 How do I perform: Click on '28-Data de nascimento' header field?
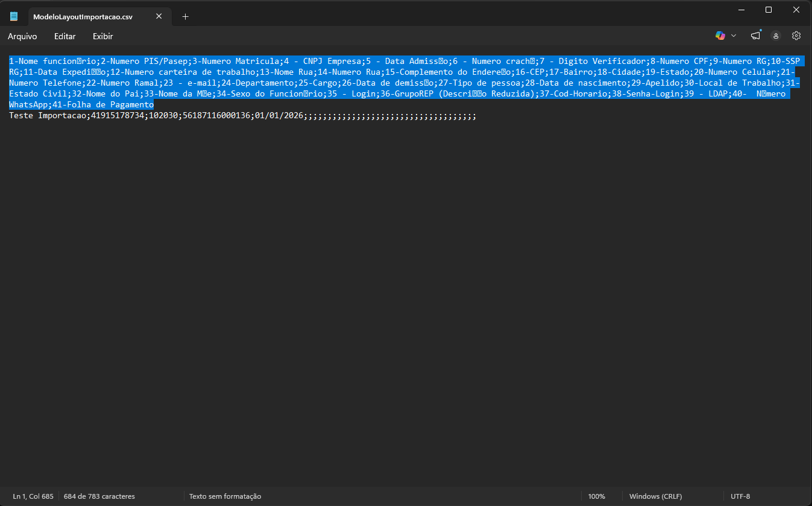pyautogui.click(x=576, y=83)
